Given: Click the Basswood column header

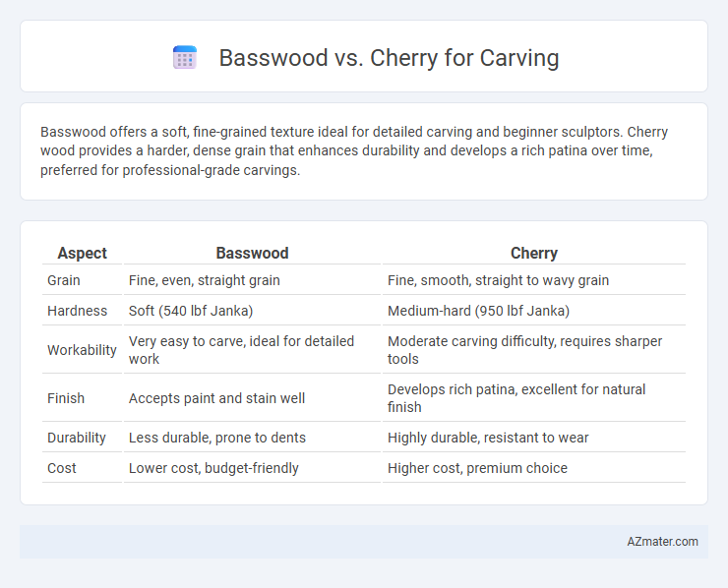Looking at the screenshot, I should pyautogui.click(x=252, y=253).
